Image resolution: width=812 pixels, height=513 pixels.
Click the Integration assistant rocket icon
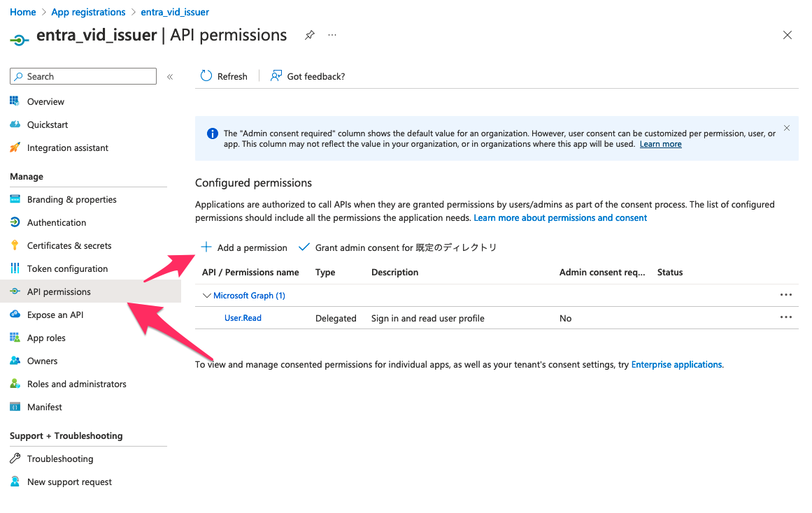click(15, 147)
